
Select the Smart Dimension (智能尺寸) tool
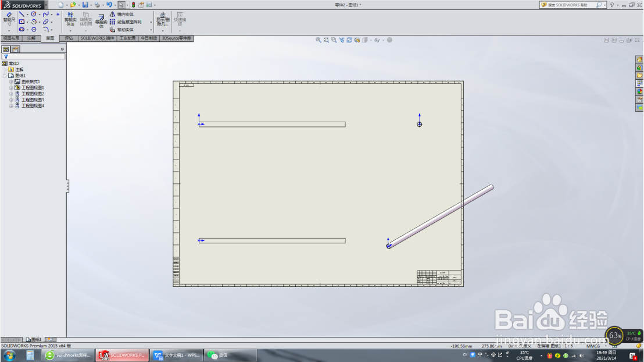point(9,20)
